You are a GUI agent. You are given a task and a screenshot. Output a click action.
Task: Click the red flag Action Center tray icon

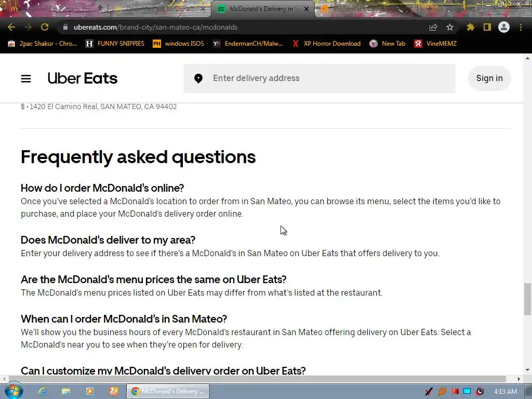(x=455, y=392)
